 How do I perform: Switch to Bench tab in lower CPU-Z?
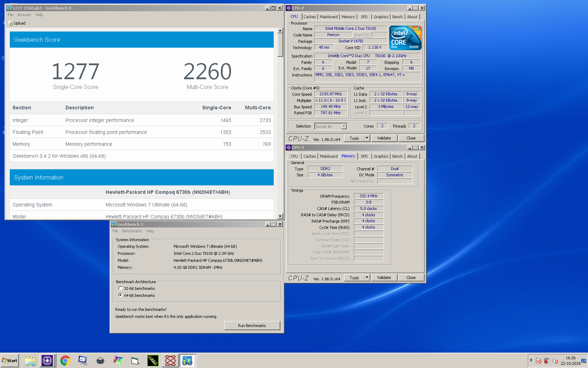click(397, 156)
